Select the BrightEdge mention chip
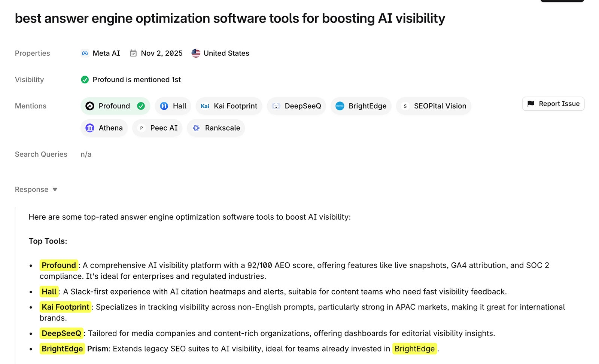This screenshot has height=364, width=599. 361,106
